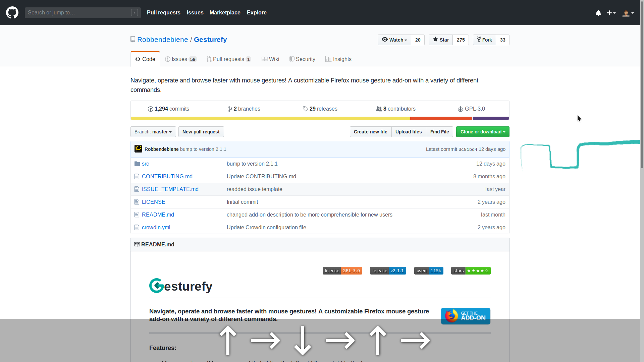The width and height of the screenshot is (644, 362).
Task: Click New pull request button
Action: tap(201, 132)
